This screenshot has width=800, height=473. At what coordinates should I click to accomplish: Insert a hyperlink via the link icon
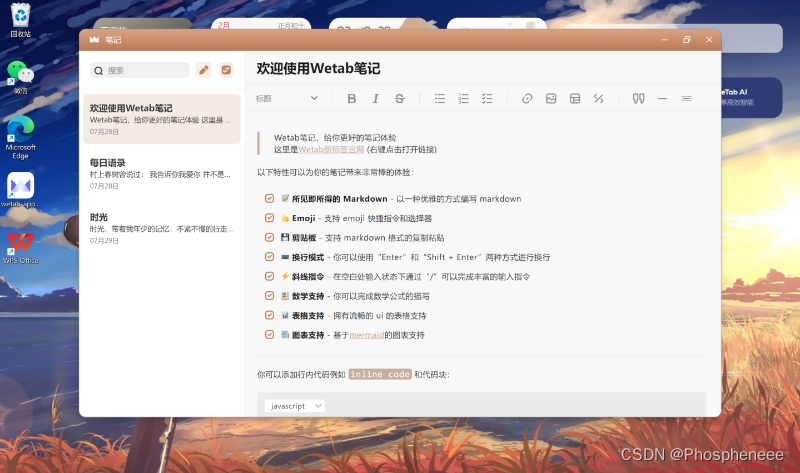(x=527, y=98)
